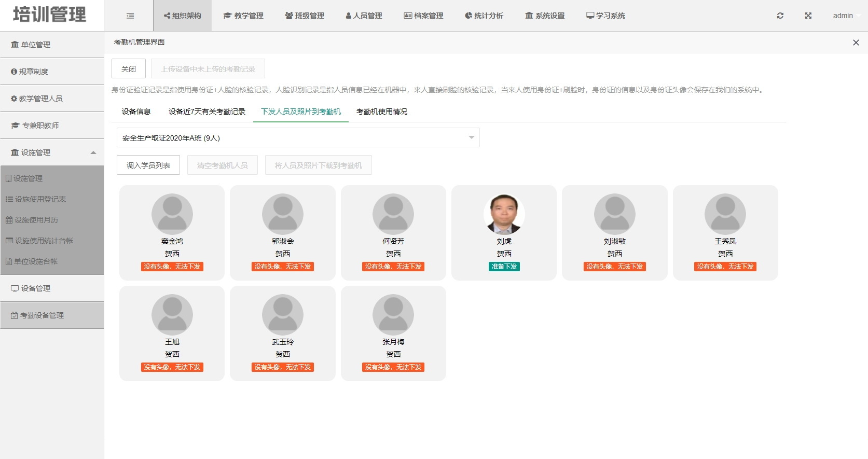Open the 统计分析 top menu
The height and width of the screenshot is (459, 868).
point(484,16)
